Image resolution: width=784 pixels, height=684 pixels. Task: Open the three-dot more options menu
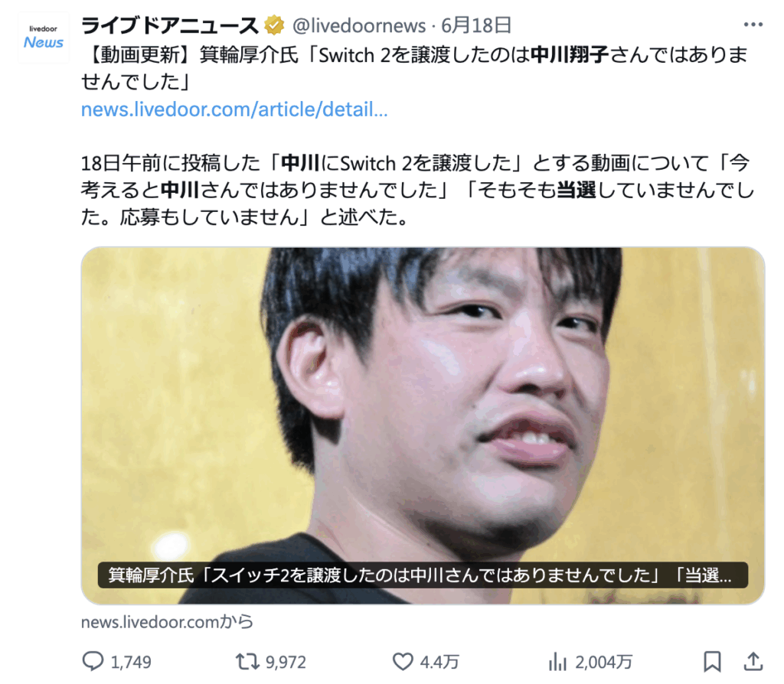coord(753,24)
